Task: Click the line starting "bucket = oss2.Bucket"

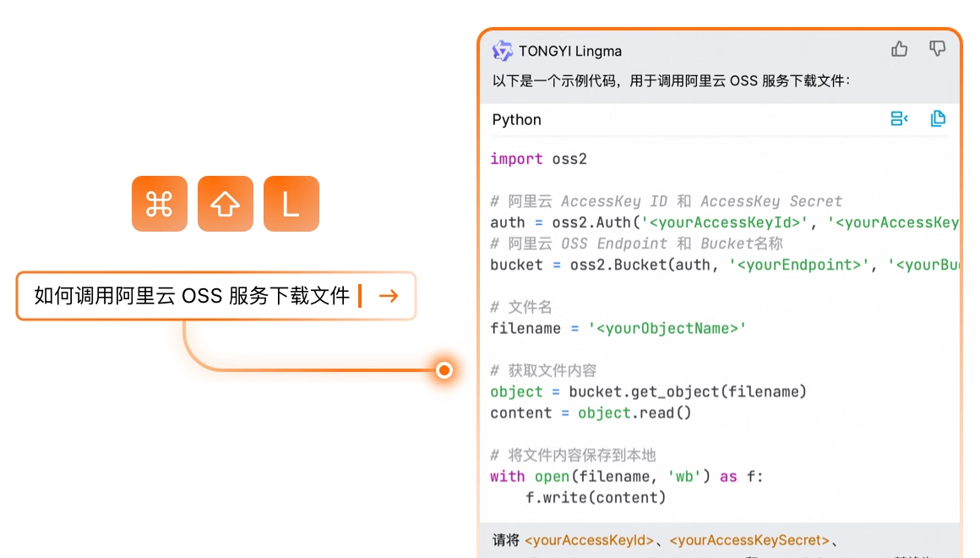Action: (x=724, y=265)
